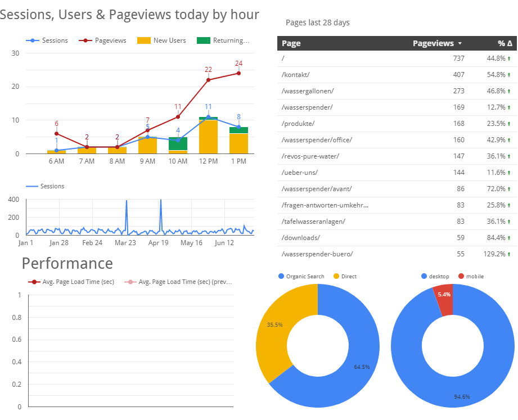
Task: Select the /kontakt/ page row
Action: tap(397, 75)
